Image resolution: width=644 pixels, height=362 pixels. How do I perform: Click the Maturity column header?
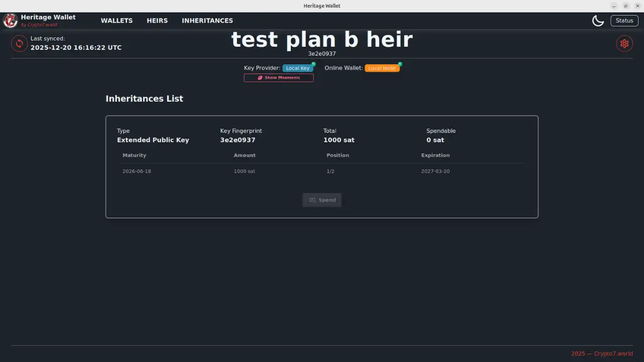134,155
